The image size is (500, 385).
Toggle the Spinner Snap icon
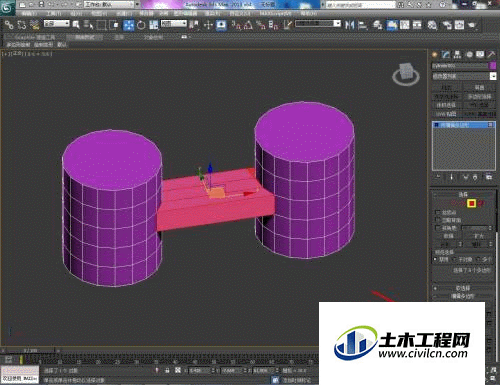pos(273,25)
